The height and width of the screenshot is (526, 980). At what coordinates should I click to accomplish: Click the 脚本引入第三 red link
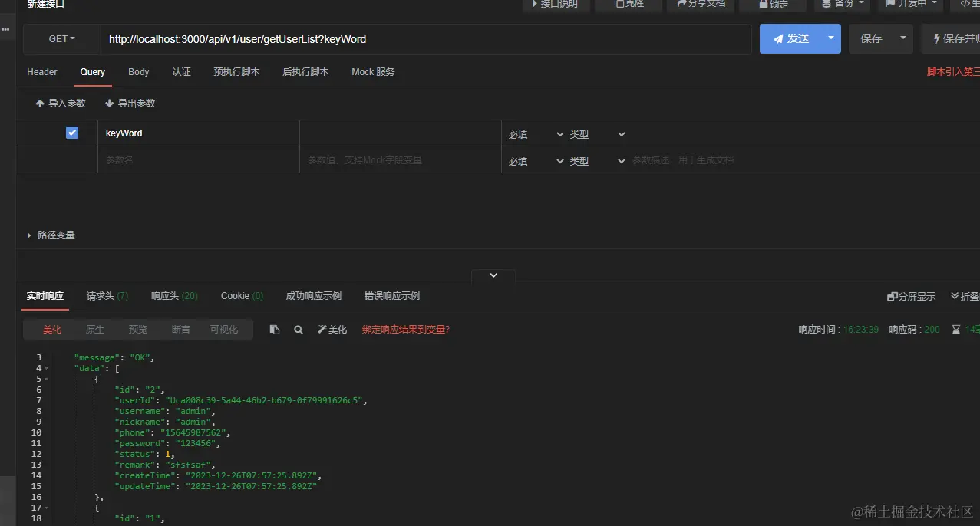coord(953,72)
